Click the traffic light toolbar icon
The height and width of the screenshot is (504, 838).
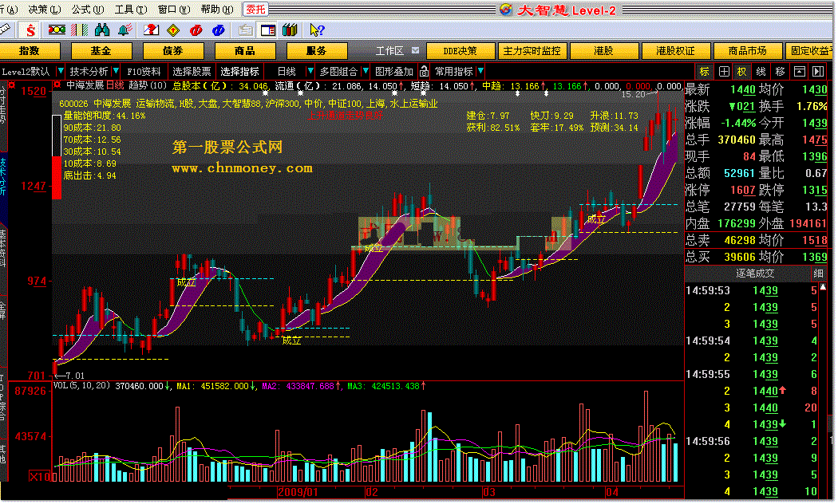click(57, 30)
